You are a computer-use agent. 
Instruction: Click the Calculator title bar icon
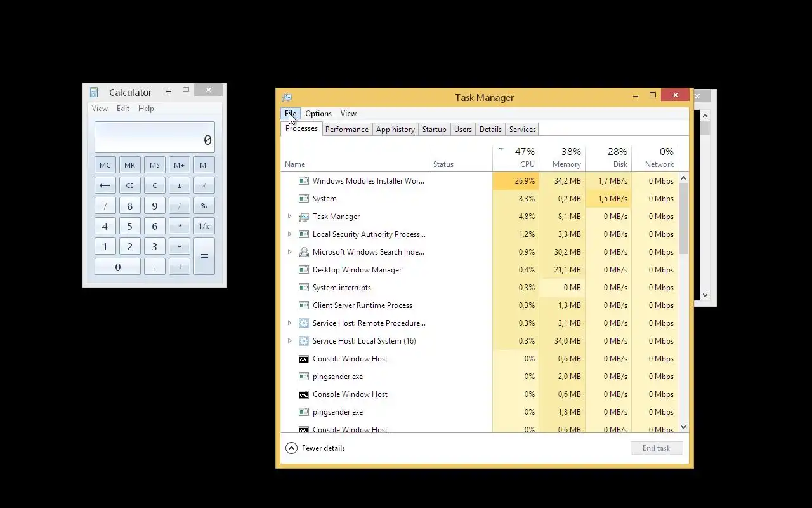click(94, 92)
